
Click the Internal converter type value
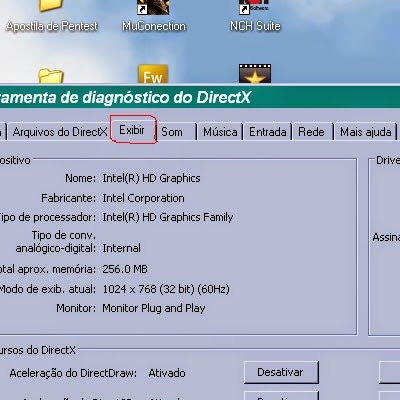(121, 248)
